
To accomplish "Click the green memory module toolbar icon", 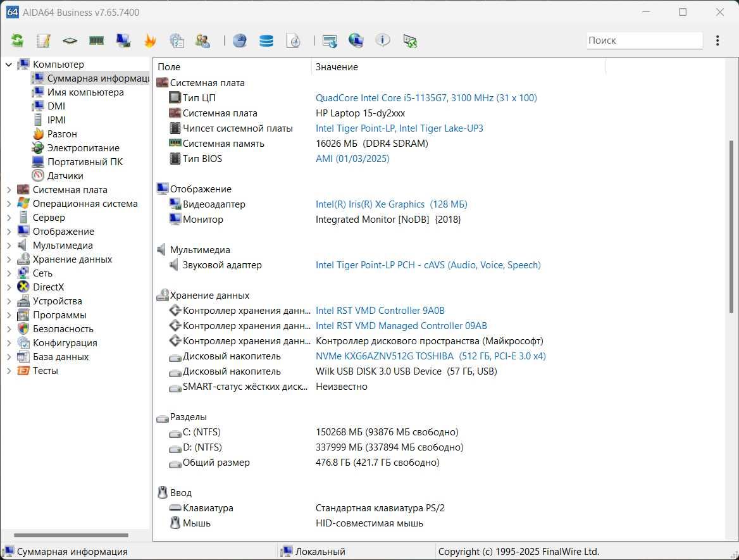I will [x=96, y=40].
